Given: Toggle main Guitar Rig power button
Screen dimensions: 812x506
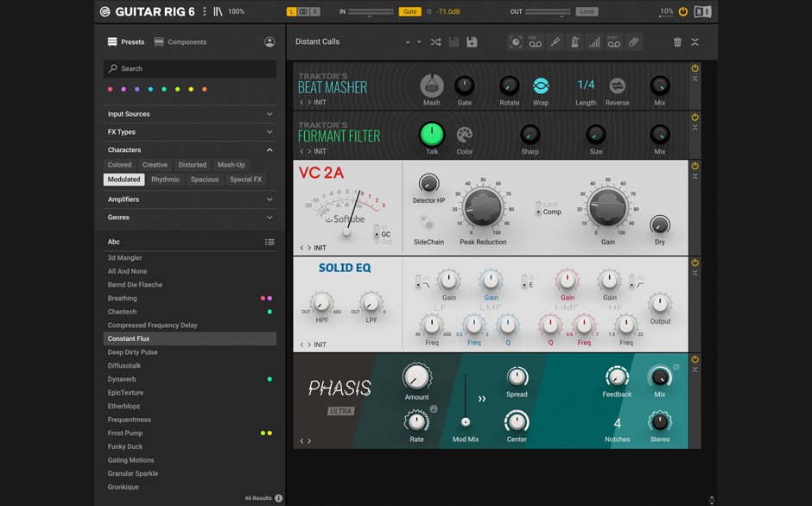Looking at the screenshot, I should (x=683, y=11).
